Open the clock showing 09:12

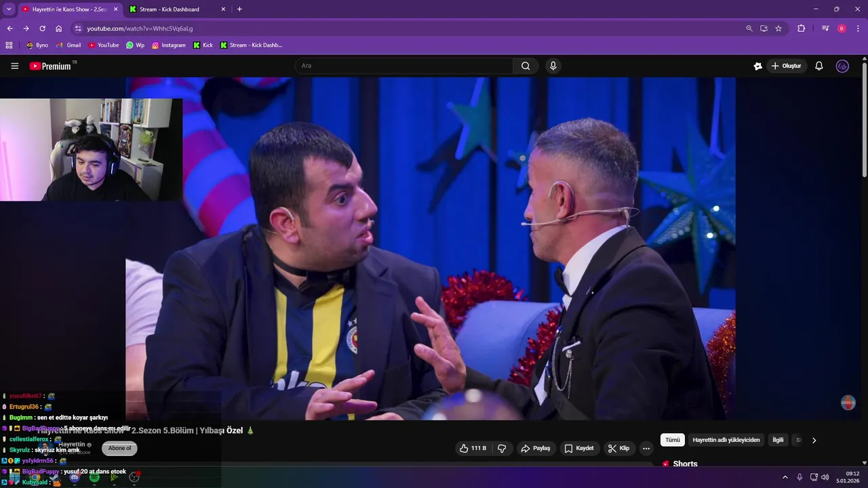click(846, 477)
